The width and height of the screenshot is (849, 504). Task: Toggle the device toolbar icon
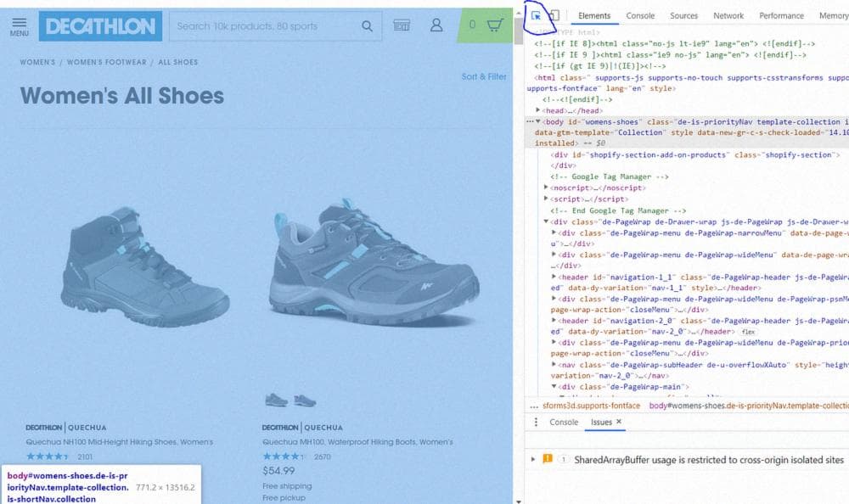554,16
